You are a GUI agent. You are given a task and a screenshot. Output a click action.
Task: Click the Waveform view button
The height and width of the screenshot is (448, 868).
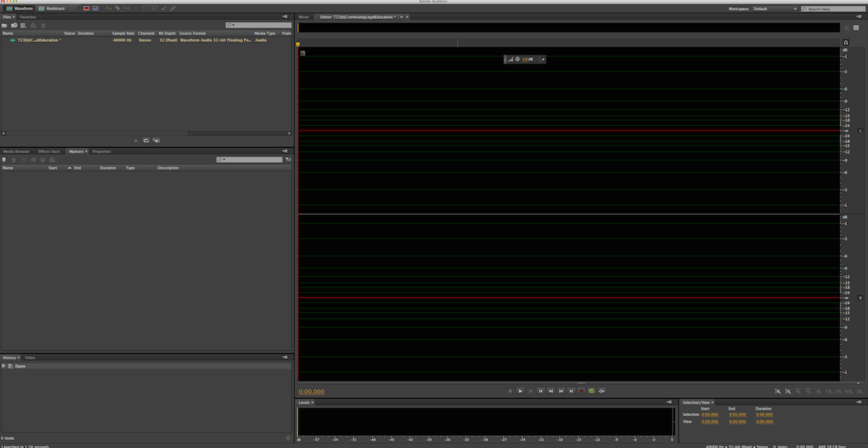20,8
